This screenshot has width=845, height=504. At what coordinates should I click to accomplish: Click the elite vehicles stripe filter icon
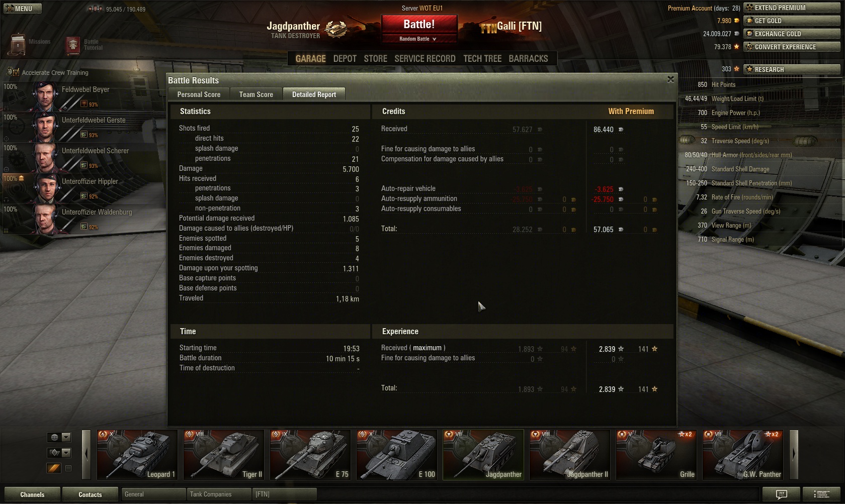54,468
